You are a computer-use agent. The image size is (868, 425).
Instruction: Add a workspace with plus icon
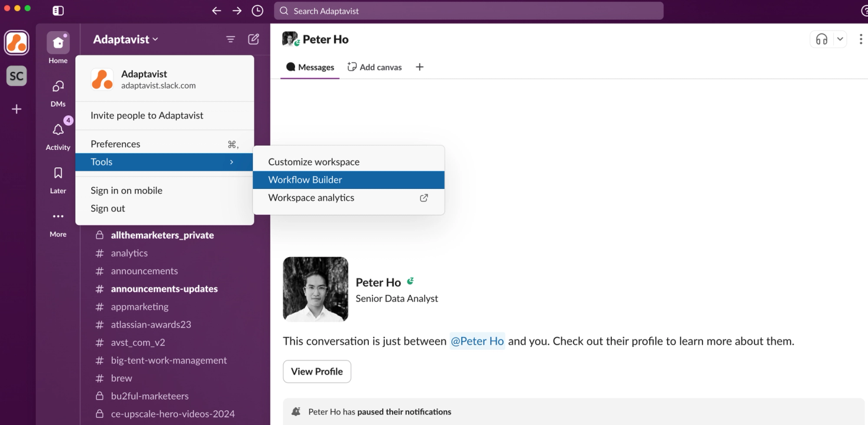17,109
